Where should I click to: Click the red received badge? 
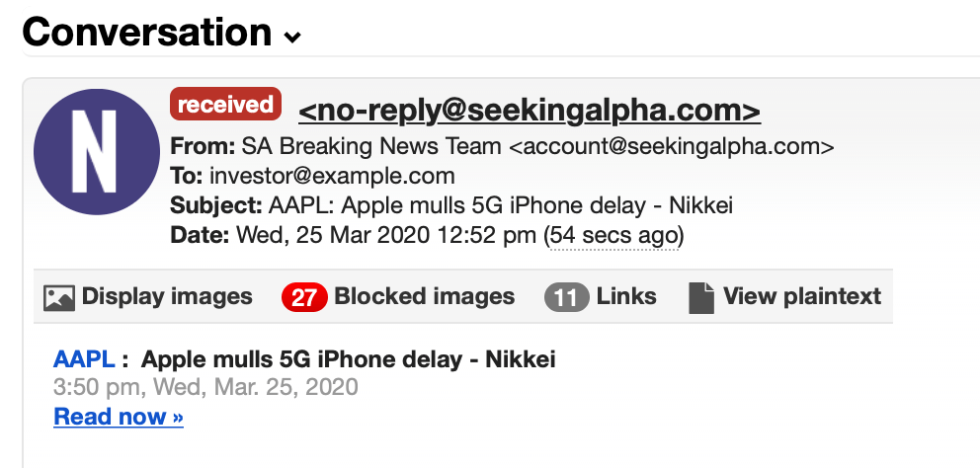click(x=225, y=105)
